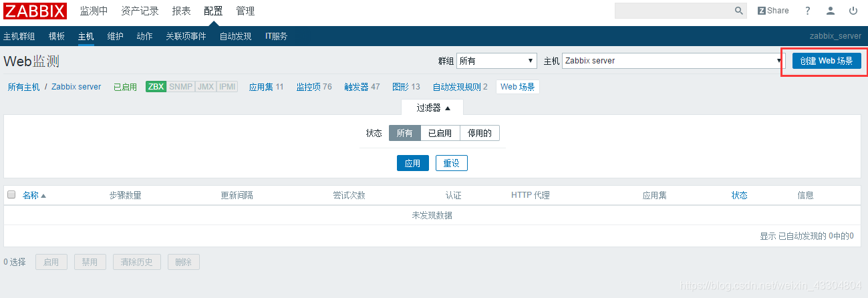
Task: Go to 关联项事件 submenu
Action: click(x=186, y=36)
